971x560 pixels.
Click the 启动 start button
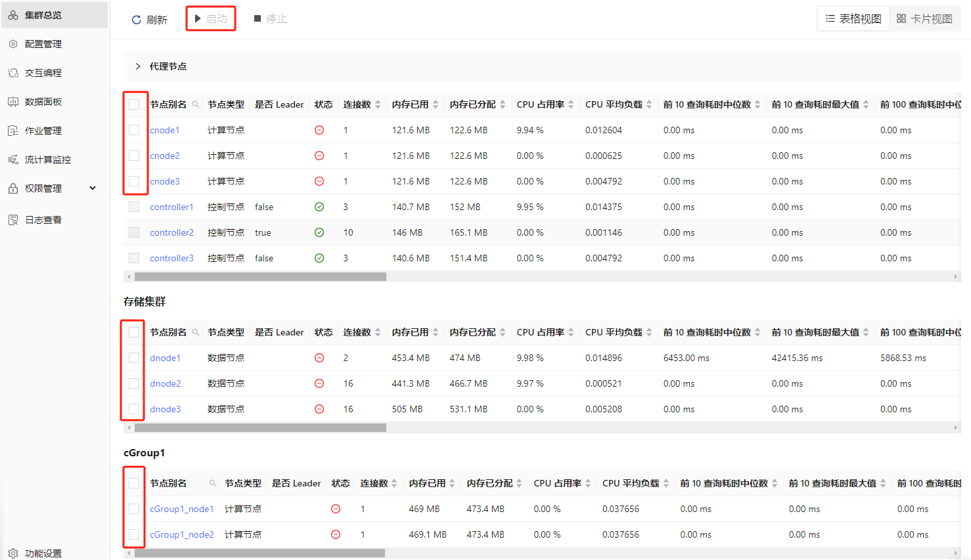[211, 19]
